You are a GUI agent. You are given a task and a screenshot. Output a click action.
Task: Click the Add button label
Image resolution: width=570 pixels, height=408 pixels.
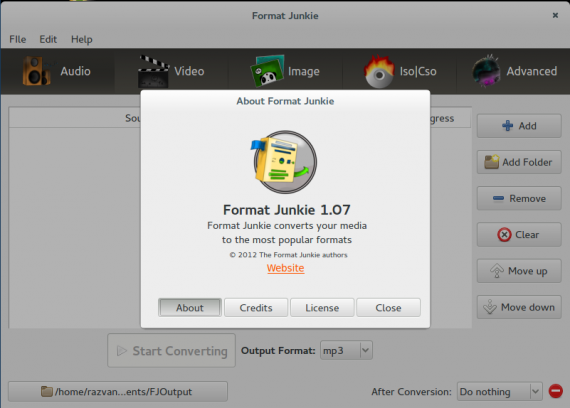click(527, 126)
